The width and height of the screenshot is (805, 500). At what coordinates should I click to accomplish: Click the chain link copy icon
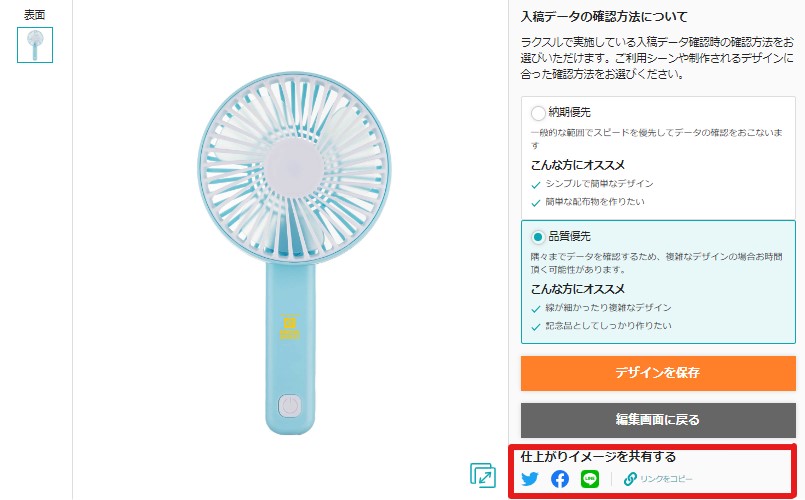coord(630,479)
